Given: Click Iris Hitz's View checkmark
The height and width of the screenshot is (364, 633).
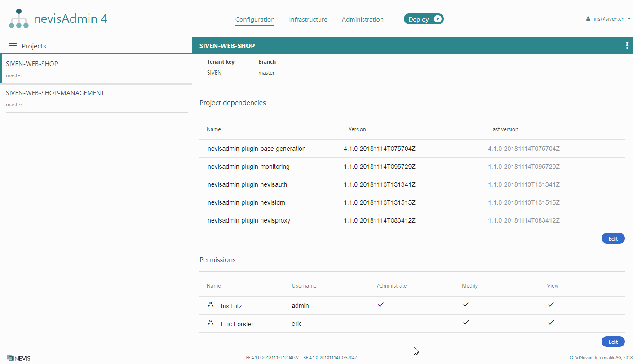Looking at the screenshot, I should click(x=551, y=304).
